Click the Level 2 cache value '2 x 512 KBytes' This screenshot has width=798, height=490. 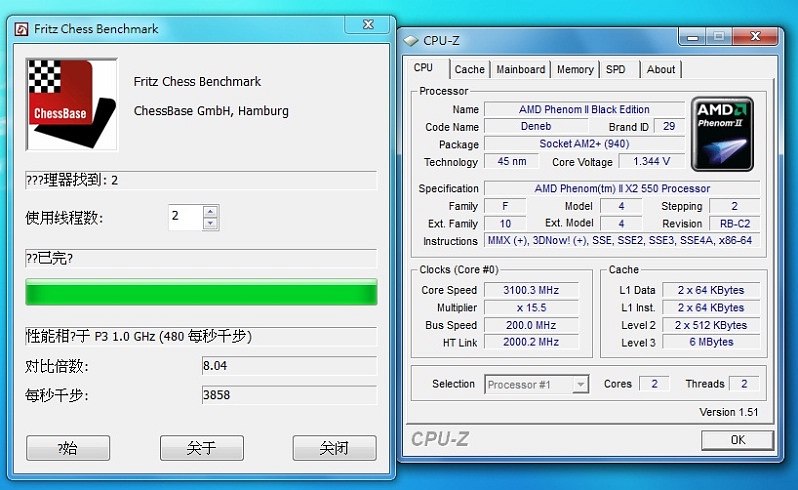coord(711,325)
